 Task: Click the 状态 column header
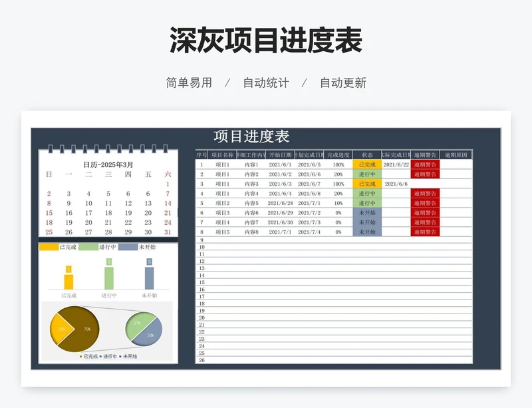(367, 155)
